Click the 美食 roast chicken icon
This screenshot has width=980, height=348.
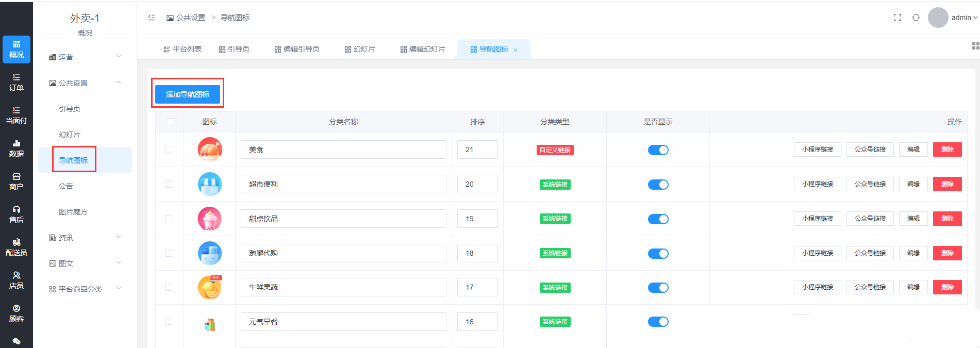pyautogui.click(x=210, y=150)
